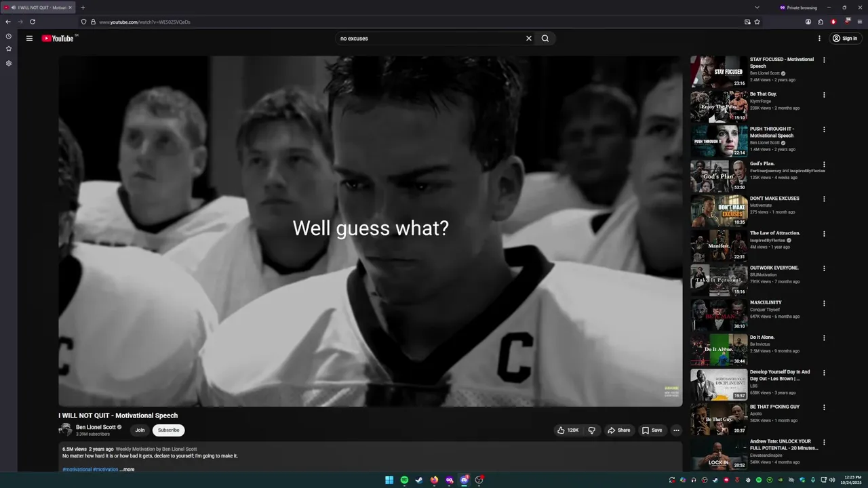Dislike the video with thumbs down
This screenshot has width=868, height=488.
pos(592,430)
